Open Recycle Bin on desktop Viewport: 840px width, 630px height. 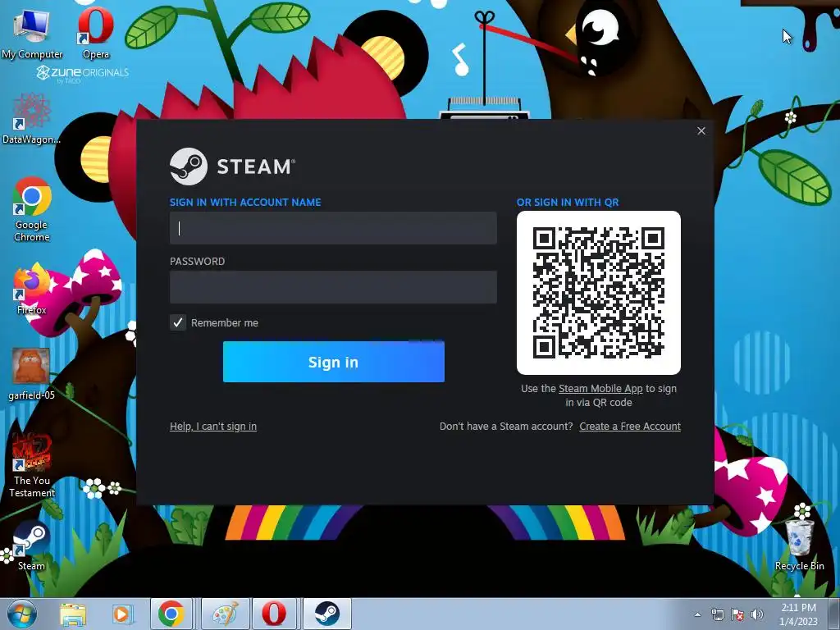tap(799, 544)
